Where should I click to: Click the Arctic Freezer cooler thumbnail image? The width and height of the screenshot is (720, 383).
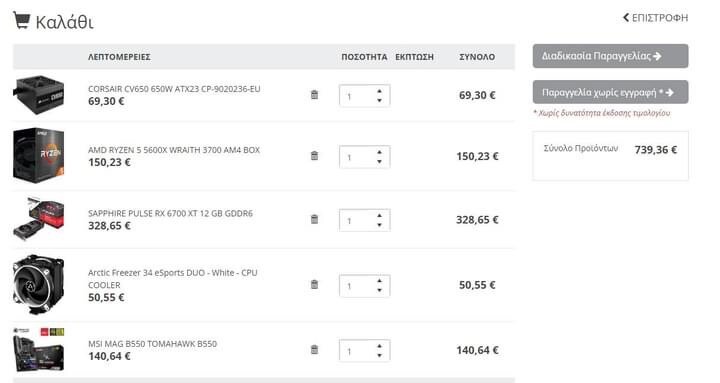39,285
